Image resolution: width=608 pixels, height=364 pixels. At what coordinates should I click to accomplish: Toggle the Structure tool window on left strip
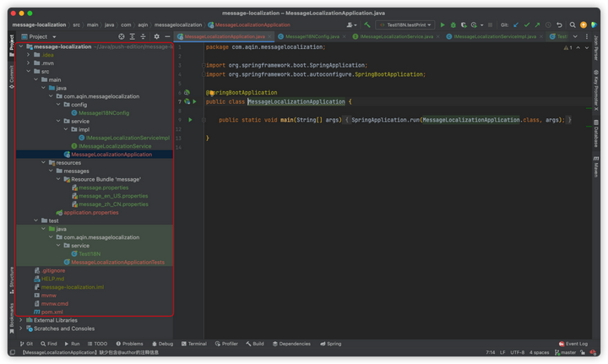[12, 277]
